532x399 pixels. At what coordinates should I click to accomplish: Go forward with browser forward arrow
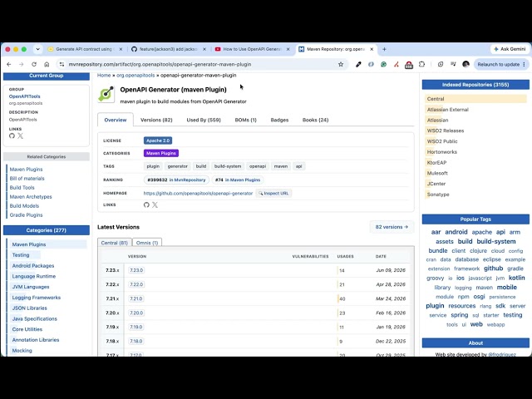point(21,64)
